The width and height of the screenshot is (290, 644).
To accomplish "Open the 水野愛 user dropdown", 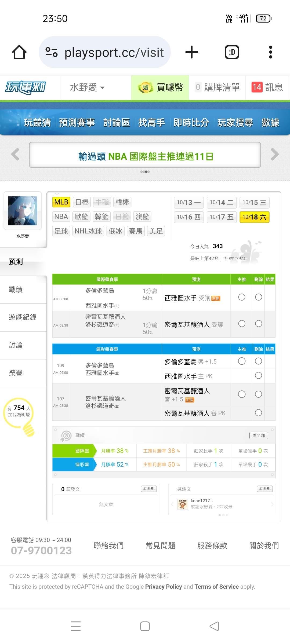I will coord(87,87).
